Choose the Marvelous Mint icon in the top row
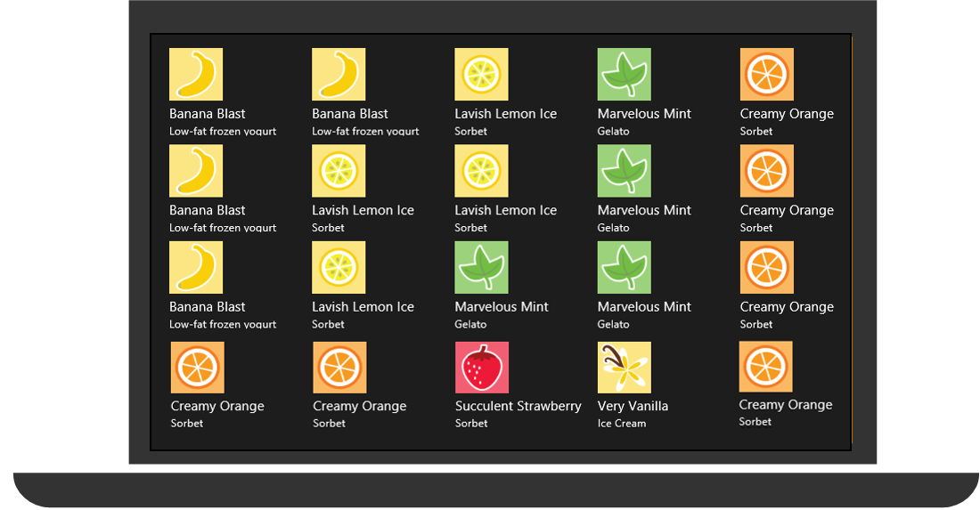Viewport: 980px width, 510px height. (x=624, y=74)
